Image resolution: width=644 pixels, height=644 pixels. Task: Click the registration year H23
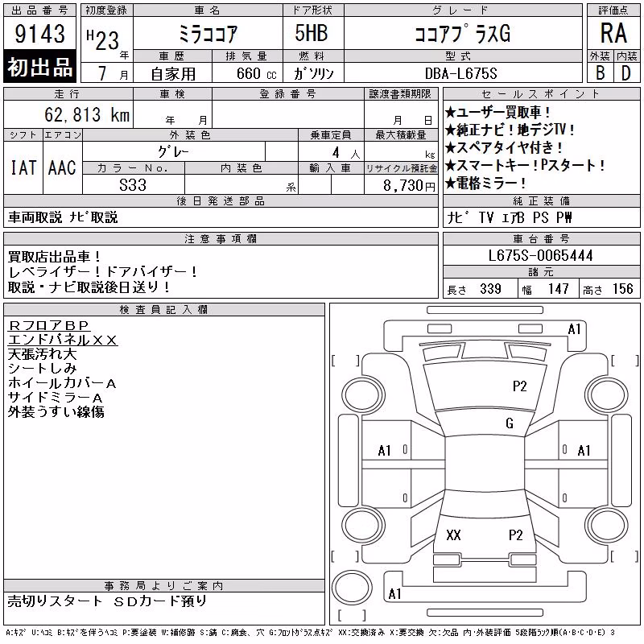coord(103,39)
